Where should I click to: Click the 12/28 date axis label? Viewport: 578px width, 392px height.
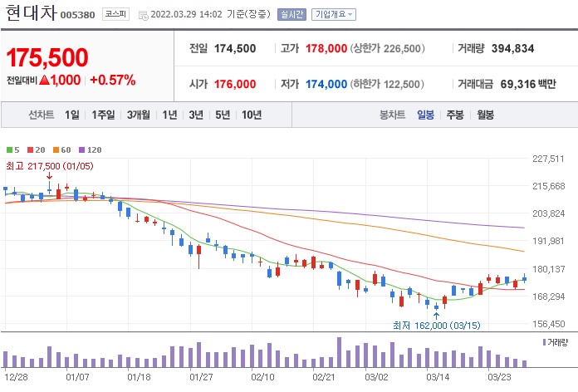(x=16, y=377)
